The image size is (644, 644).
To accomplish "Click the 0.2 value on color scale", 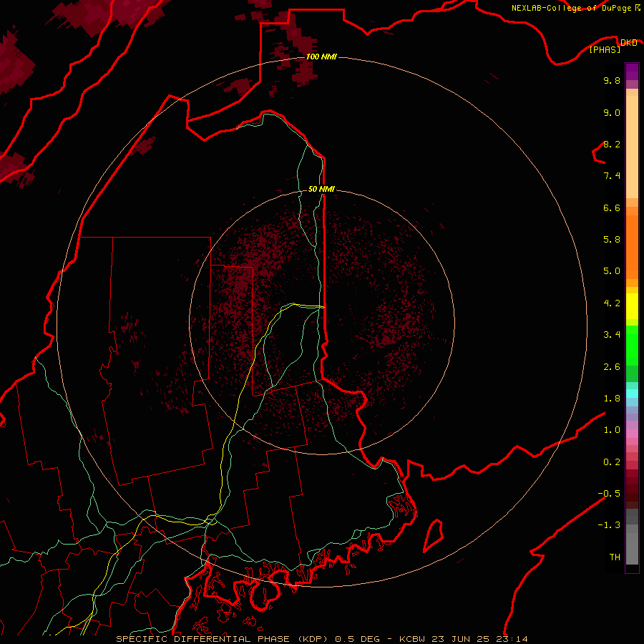I will pos(612,462).
